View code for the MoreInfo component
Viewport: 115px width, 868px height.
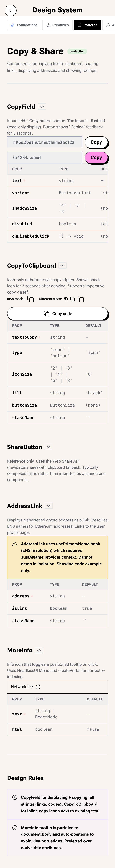[39, 650]
